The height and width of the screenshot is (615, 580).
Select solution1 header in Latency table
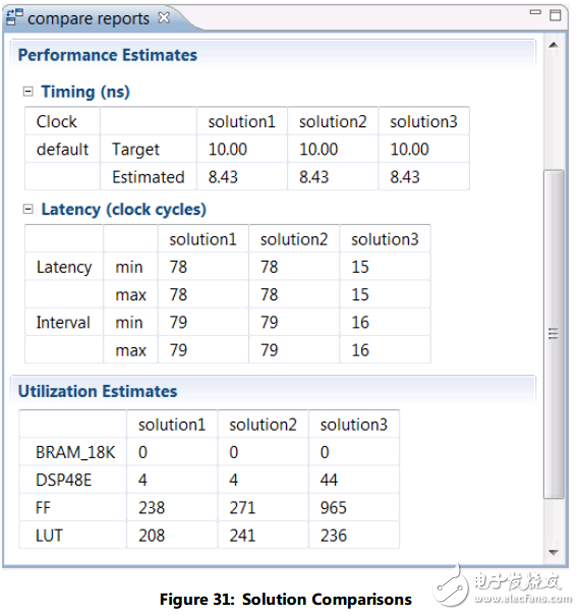[203, 239]
